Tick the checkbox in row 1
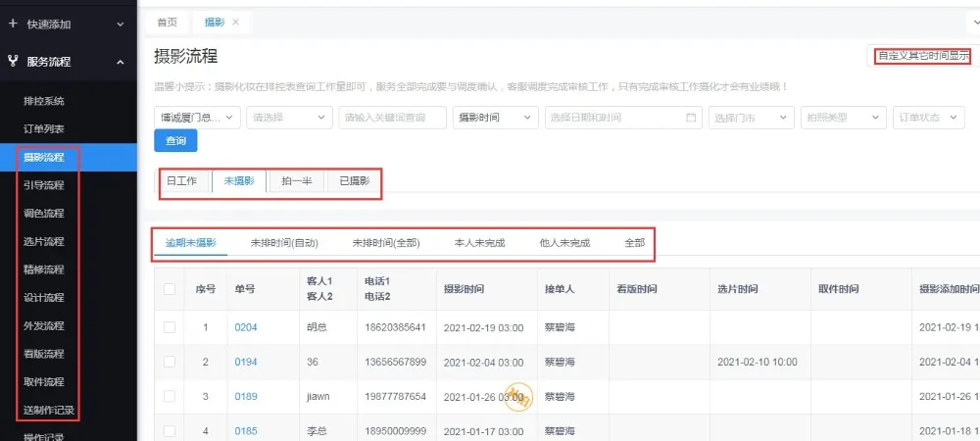Screen dimensions: 980x441 (x=170, y=327)
